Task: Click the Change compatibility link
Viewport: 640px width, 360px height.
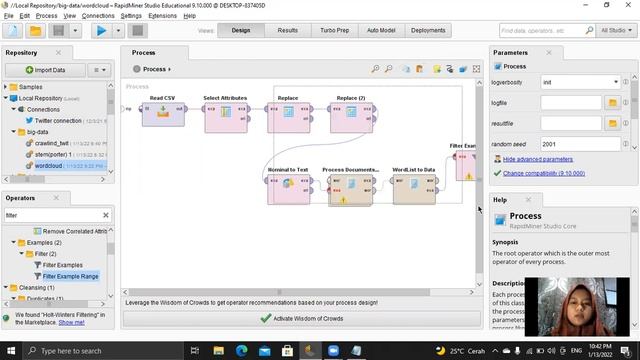Action: tap(544, 173)
